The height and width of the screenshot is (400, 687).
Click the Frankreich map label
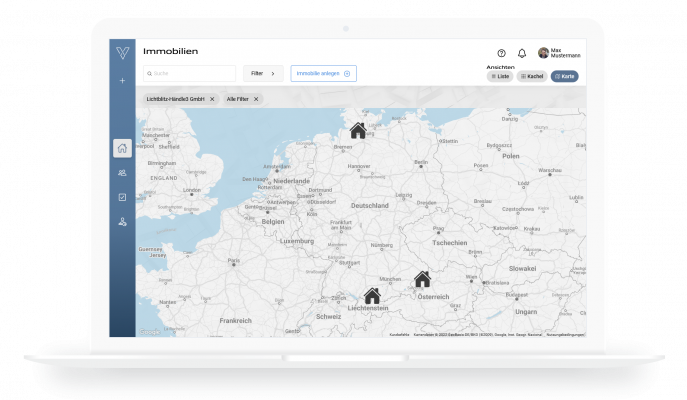click(235, 321)
